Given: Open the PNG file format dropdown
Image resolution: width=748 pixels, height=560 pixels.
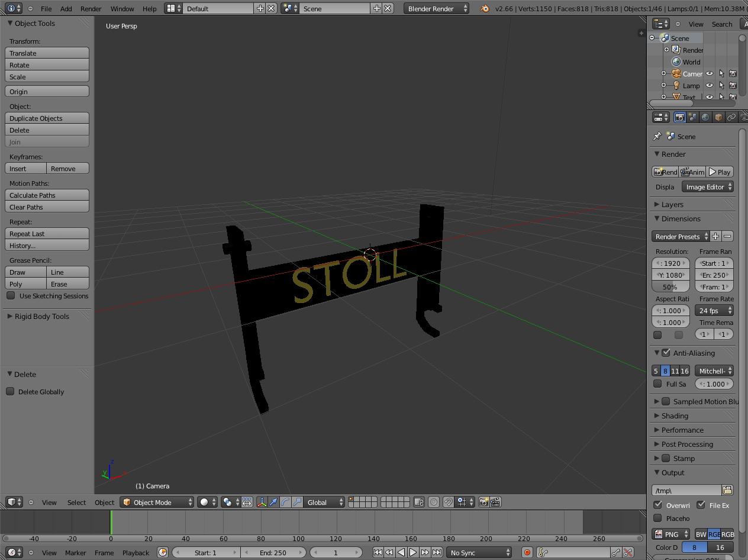Looking at the screenshot, I should (671, 534).
